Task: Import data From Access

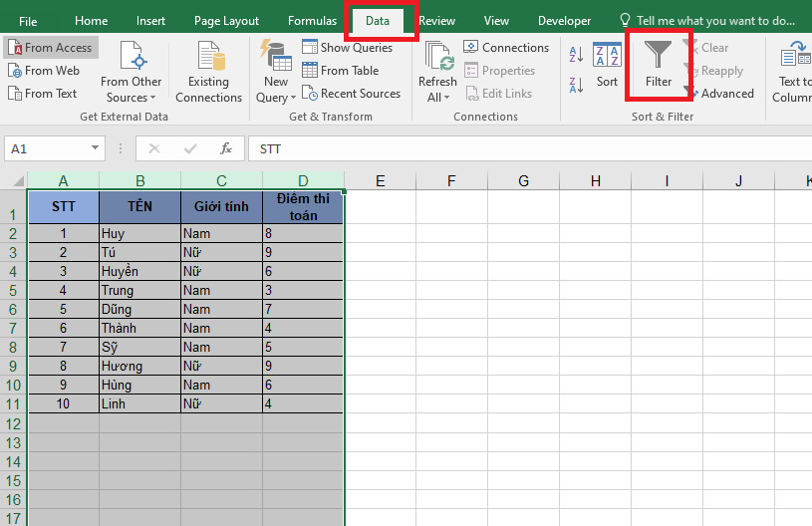Action: tap(52, 48)
